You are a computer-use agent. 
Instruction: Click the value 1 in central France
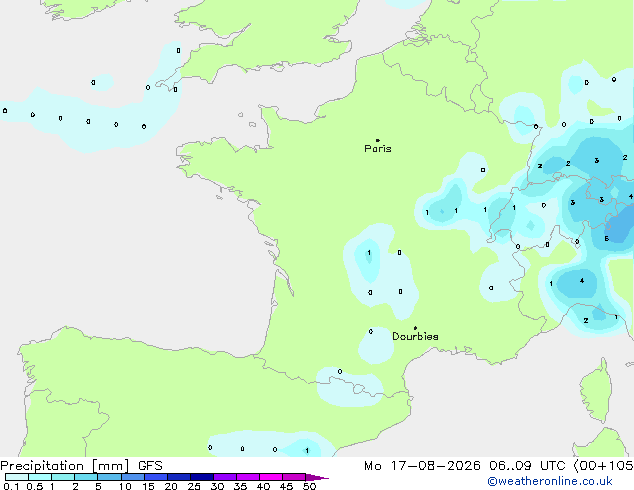(369, 253)
